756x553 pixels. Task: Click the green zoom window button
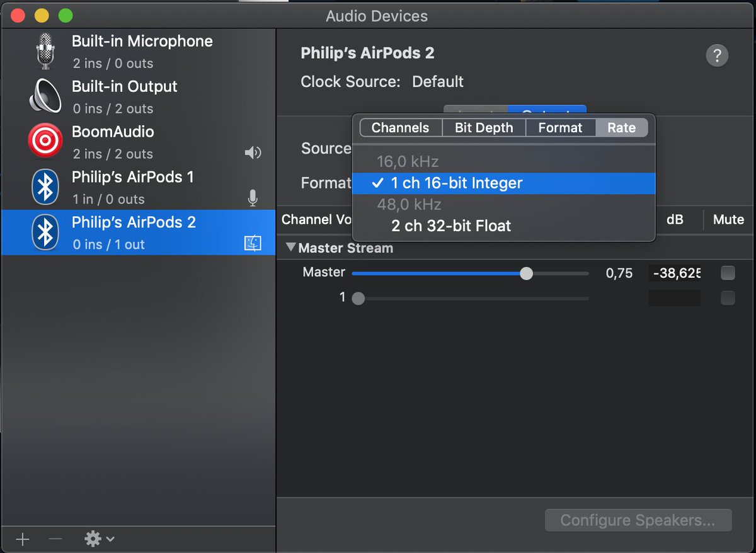coord(65,16)
